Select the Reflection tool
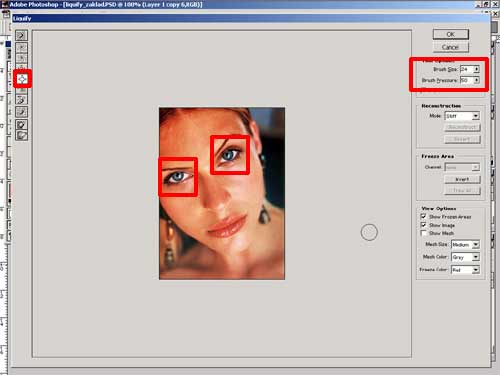Screen dimensions: 500x375 (21, 100)
